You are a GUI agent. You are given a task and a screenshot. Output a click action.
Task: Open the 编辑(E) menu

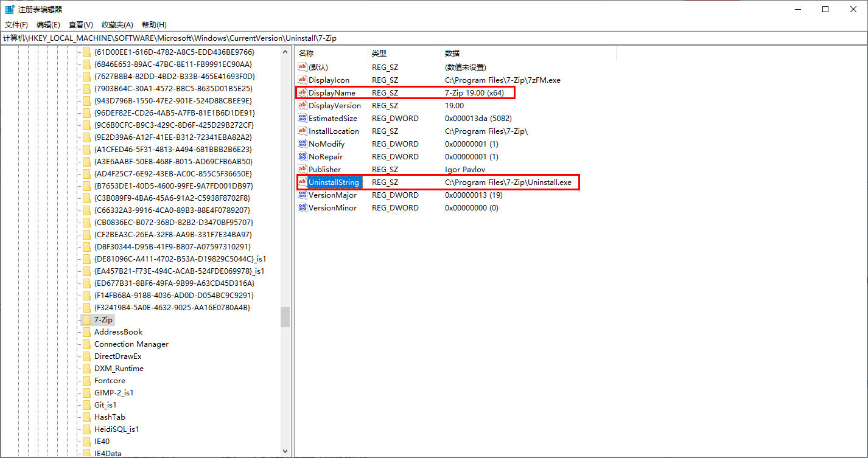coord(48,24)
